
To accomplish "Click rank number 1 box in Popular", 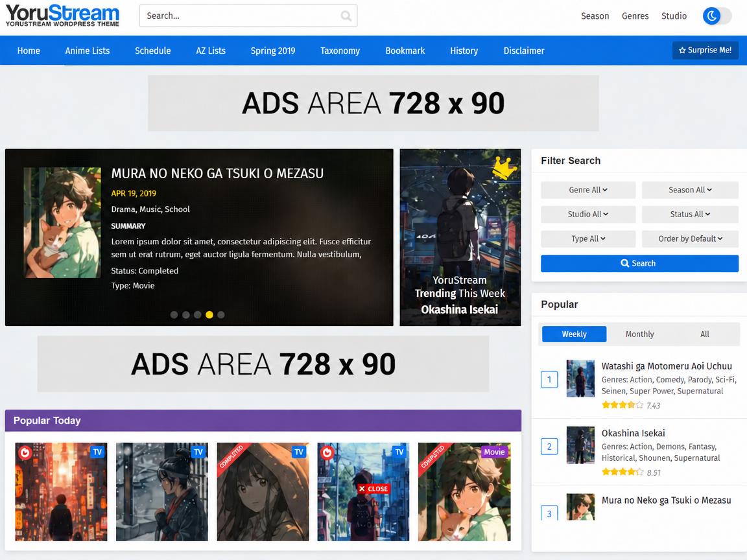I will click(549, 380).
